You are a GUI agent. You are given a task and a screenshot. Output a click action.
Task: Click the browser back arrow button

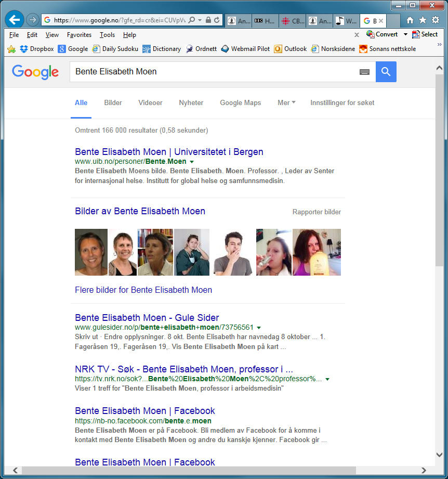(14, 20)
